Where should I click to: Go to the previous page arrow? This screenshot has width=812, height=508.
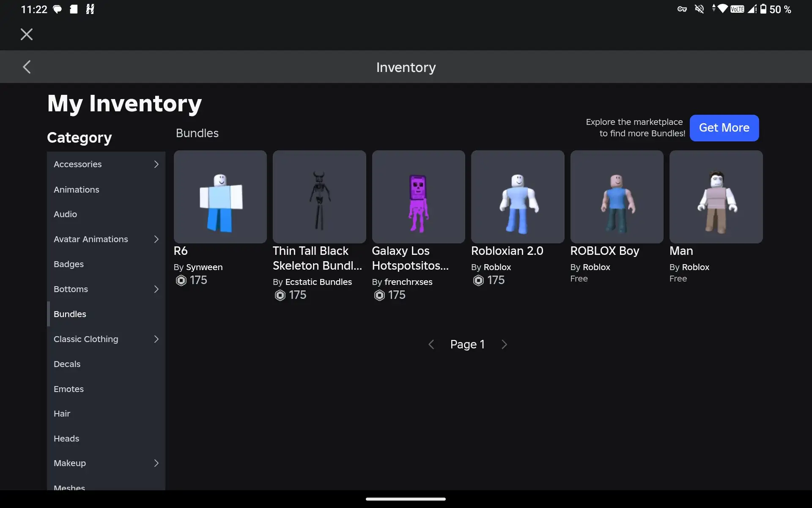(431, 345)
